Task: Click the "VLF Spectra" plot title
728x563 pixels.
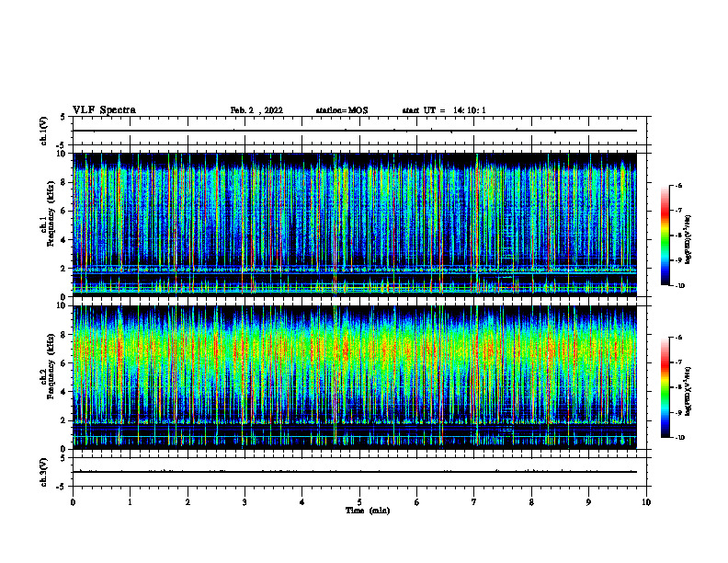Action: coord(104,110)
